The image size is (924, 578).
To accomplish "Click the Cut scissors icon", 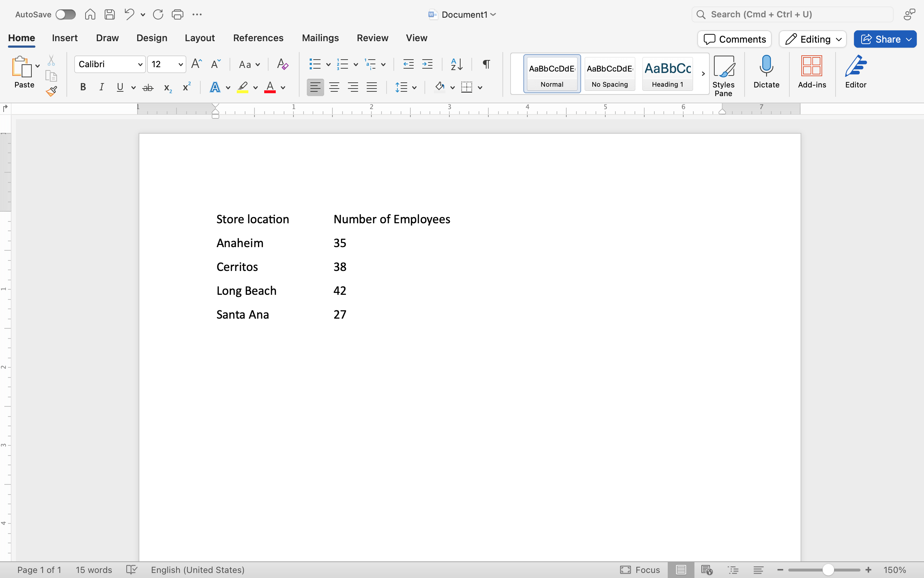I will click(x=51, y=60).
